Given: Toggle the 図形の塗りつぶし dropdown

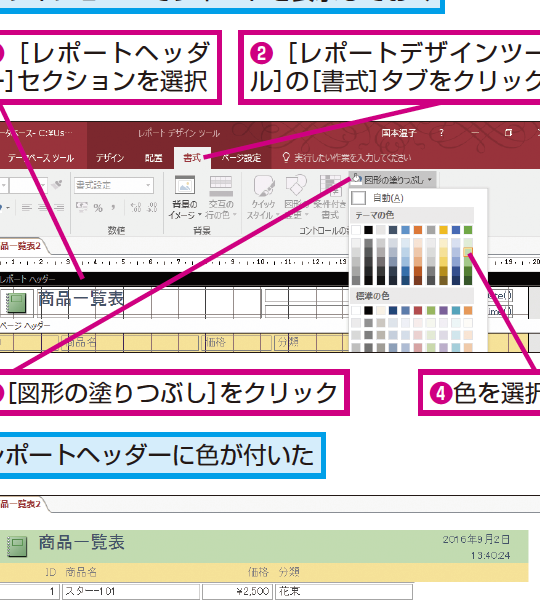Looking at the screenshot, I should (393, 179).
